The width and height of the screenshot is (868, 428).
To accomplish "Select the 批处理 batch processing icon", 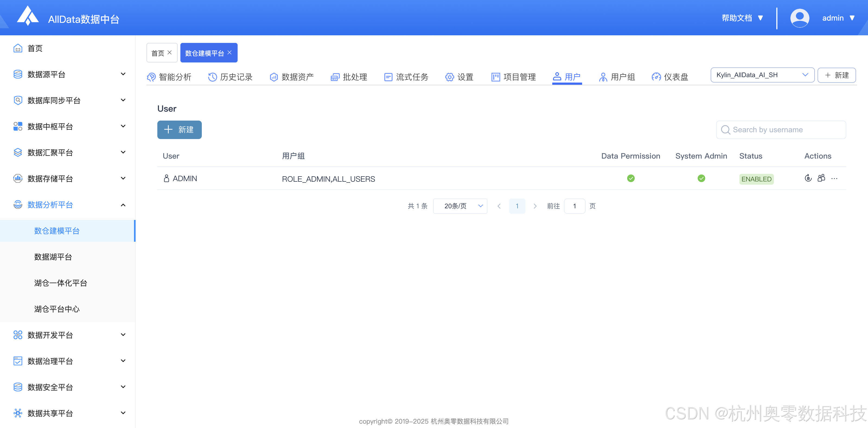I will click(x=335, y=77).
